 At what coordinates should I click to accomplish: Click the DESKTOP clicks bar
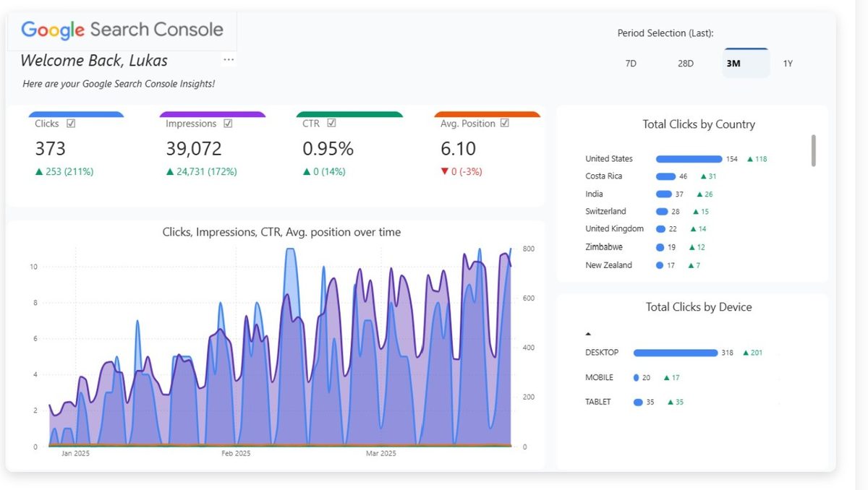[676, 353]
